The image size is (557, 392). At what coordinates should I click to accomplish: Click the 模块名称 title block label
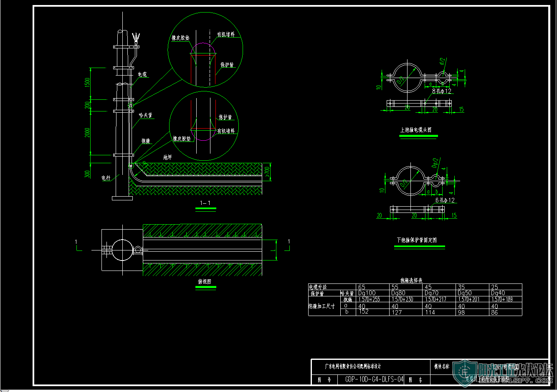[x=442, y=367]
